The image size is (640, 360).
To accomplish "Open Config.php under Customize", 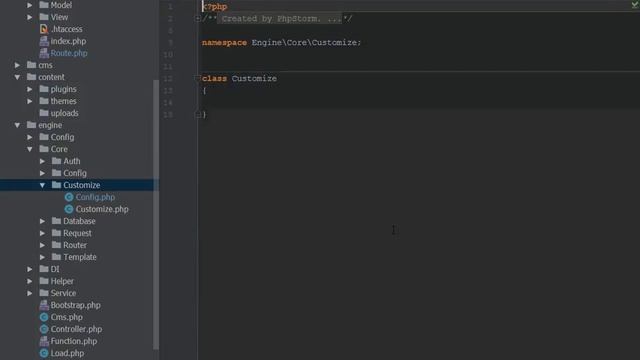I will [x=95, y=197].
